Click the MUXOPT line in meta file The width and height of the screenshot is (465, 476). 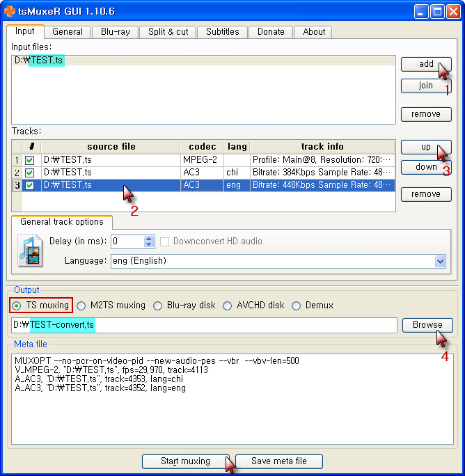click(157, 361)
